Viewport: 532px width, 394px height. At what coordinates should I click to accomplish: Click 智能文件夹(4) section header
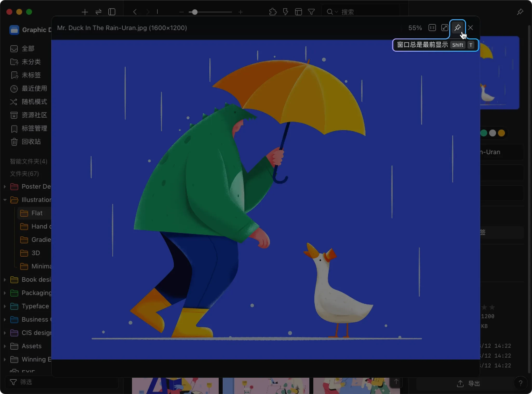pyautogui.click(x=29, y=161)
